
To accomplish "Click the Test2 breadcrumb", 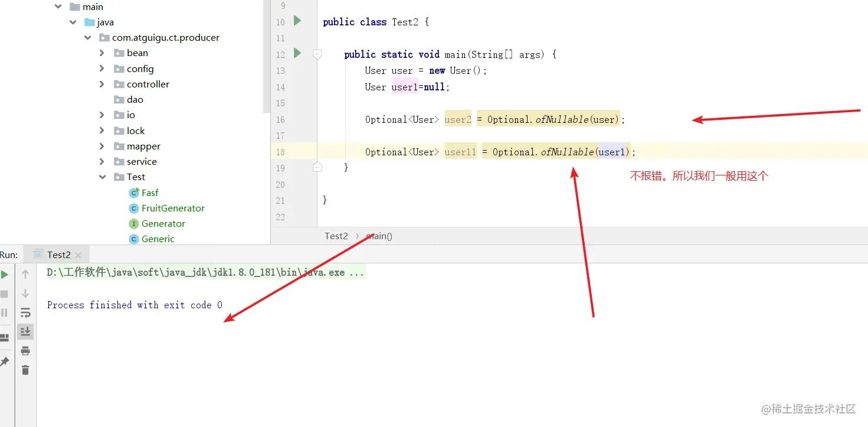I will 336,236.
